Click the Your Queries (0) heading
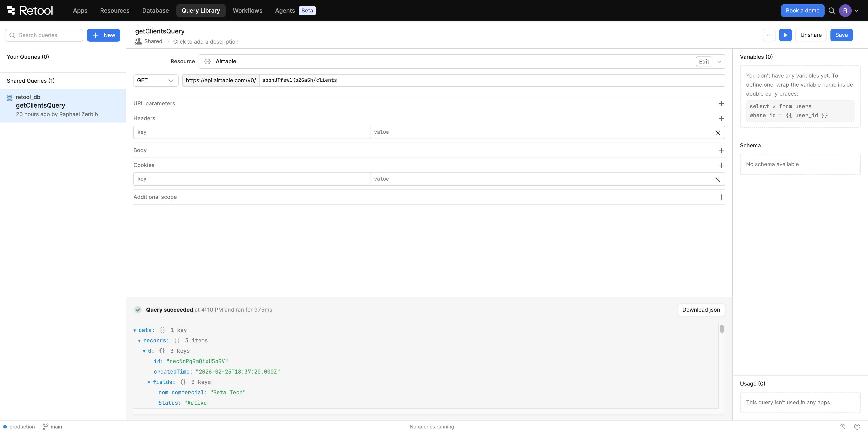Viewport: 868px width, 433px height. click(28, 57)
